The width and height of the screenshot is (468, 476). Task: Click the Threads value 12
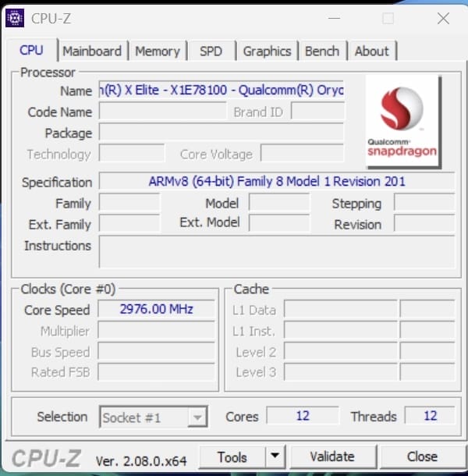point(430,416)
